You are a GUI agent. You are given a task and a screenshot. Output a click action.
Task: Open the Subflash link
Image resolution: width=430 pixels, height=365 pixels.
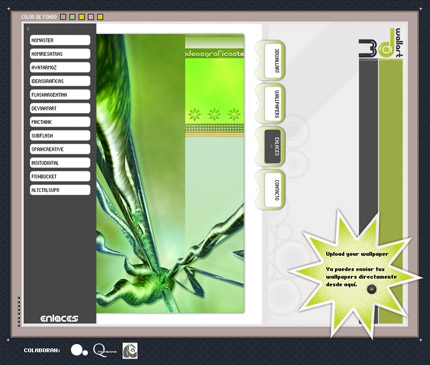coord(60,136)
